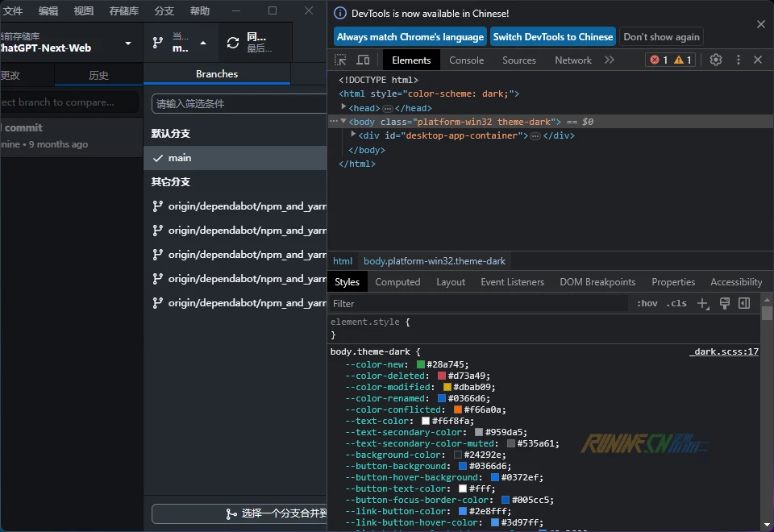Click the new style rule plus icon
The width and height of the screenshot is (774, 532).
tap(702, 304)
